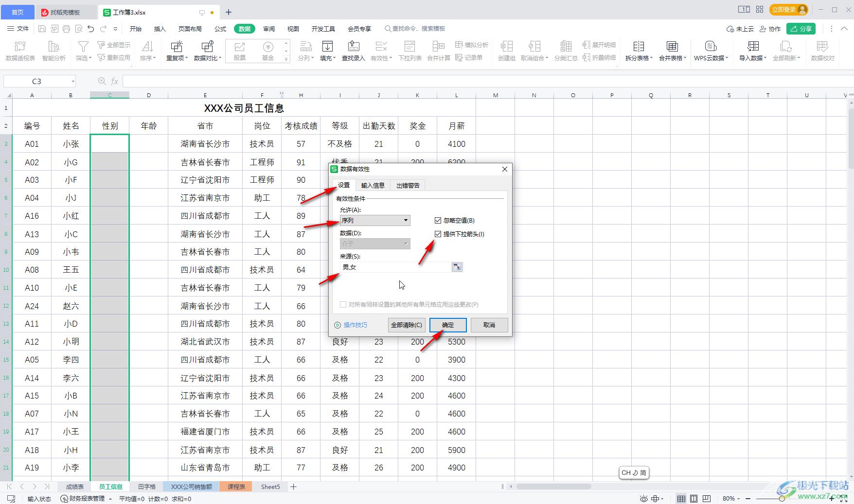The height and width of the screenshot is (504, 854).
Task: Click the horizontal scrollbar thumb
Action: click(x=553, y=486)
